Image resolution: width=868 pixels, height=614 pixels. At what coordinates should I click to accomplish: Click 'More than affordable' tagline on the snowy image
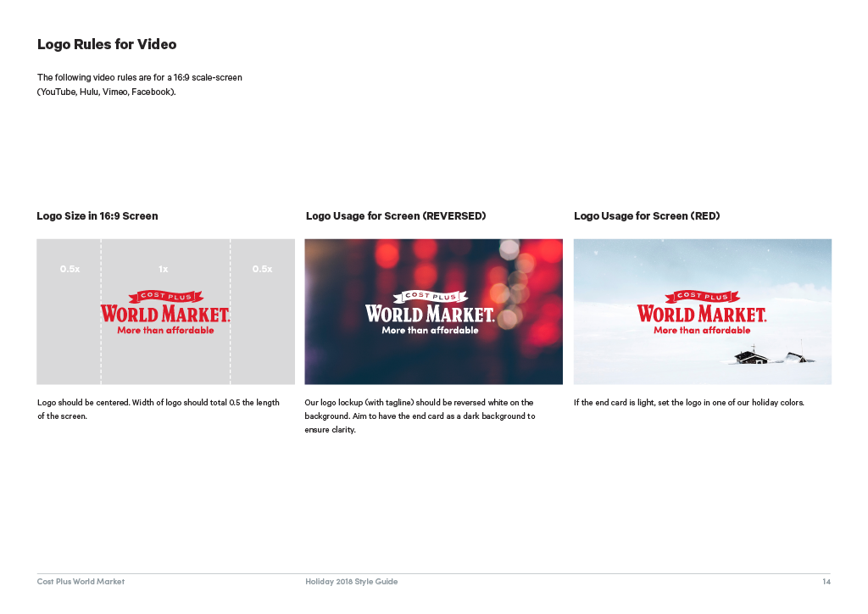[702, 331]
